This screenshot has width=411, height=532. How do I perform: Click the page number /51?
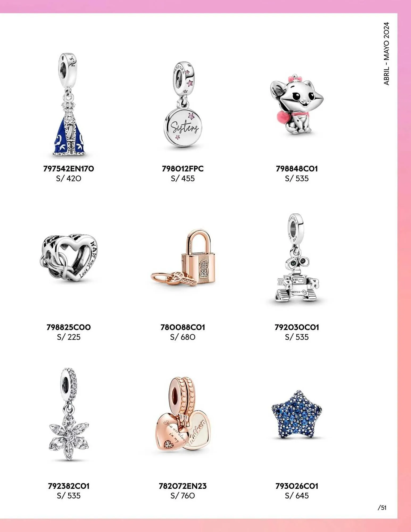coord(382,508)
